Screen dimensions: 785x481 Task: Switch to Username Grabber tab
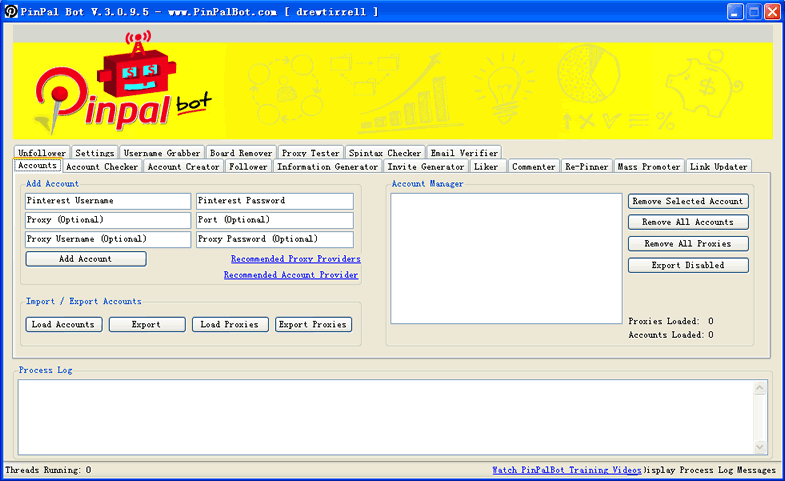click(162, 153)
